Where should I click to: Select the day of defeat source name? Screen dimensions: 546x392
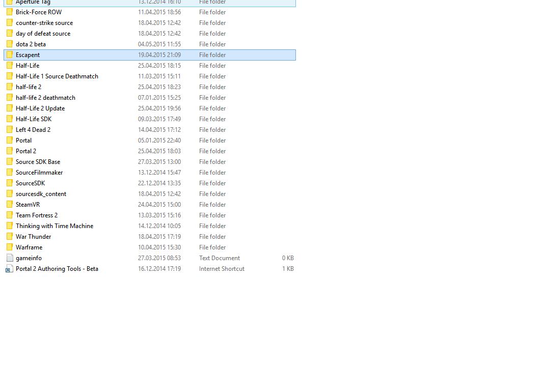43,34
